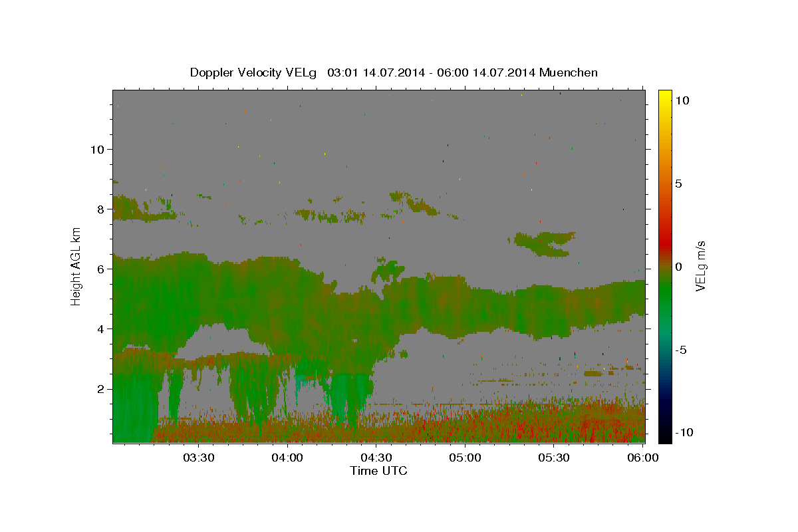Click the 05:30 time tick label
This screenshot has height=532, width=798.
555,458
